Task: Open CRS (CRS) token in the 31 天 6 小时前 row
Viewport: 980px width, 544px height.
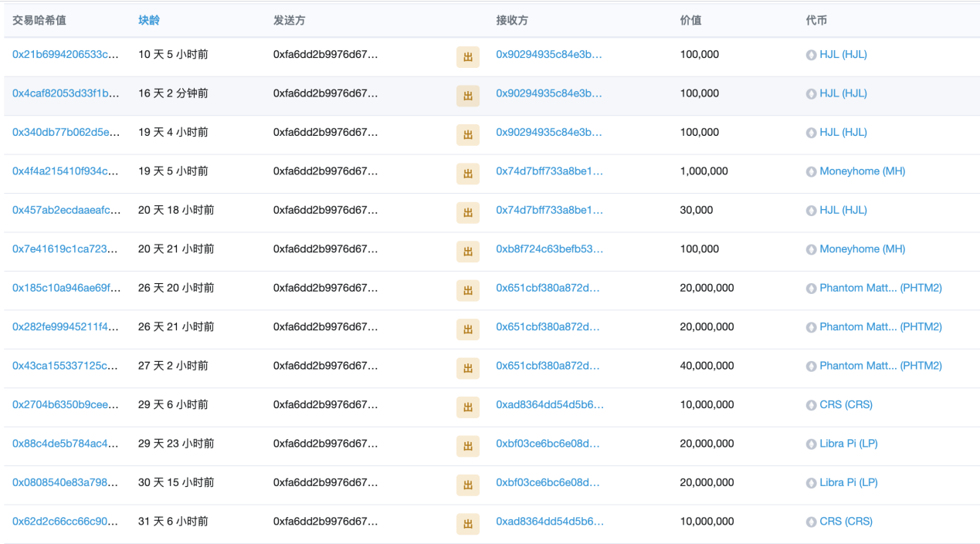Action: pyautogui.click(x=846, y=522)
